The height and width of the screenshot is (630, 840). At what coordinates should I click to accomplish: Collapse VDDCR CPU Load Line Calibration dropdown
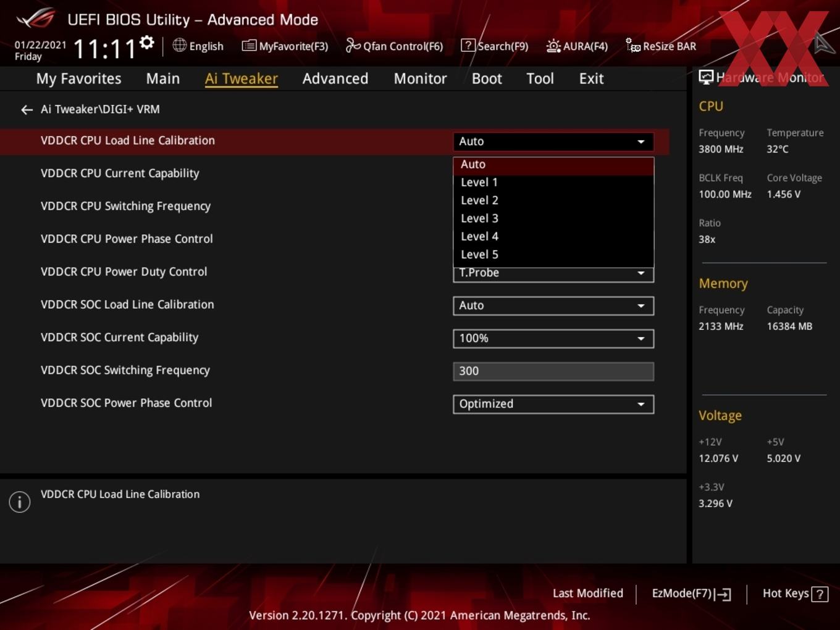pyautogui.click(x=553, y=141)
